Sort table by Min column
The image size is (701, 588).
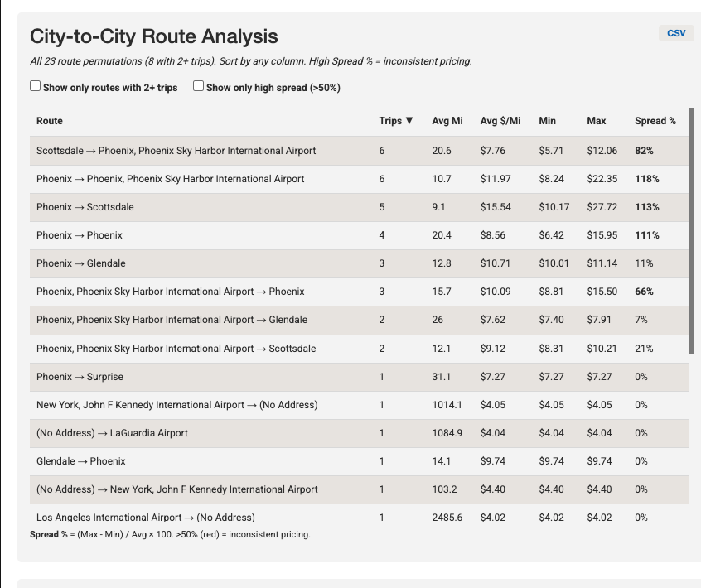(x=547, y=121)
